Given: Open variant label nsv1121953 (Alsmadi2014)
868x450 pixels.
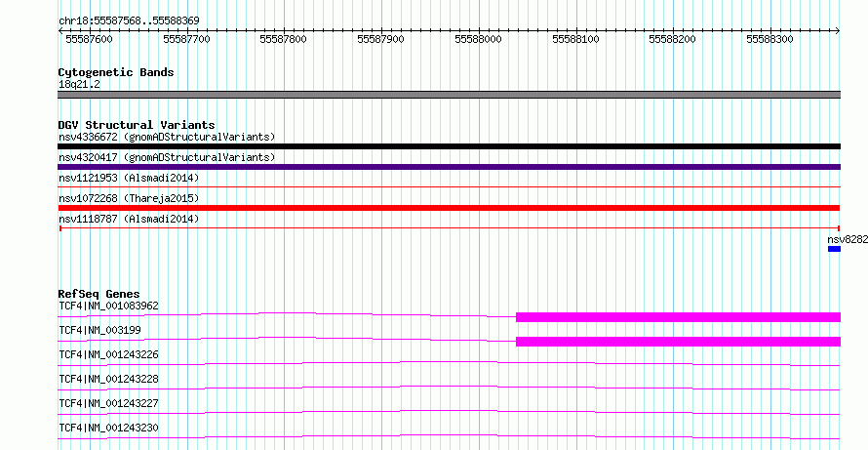Looking at the screenshot, I should point(129,178).
